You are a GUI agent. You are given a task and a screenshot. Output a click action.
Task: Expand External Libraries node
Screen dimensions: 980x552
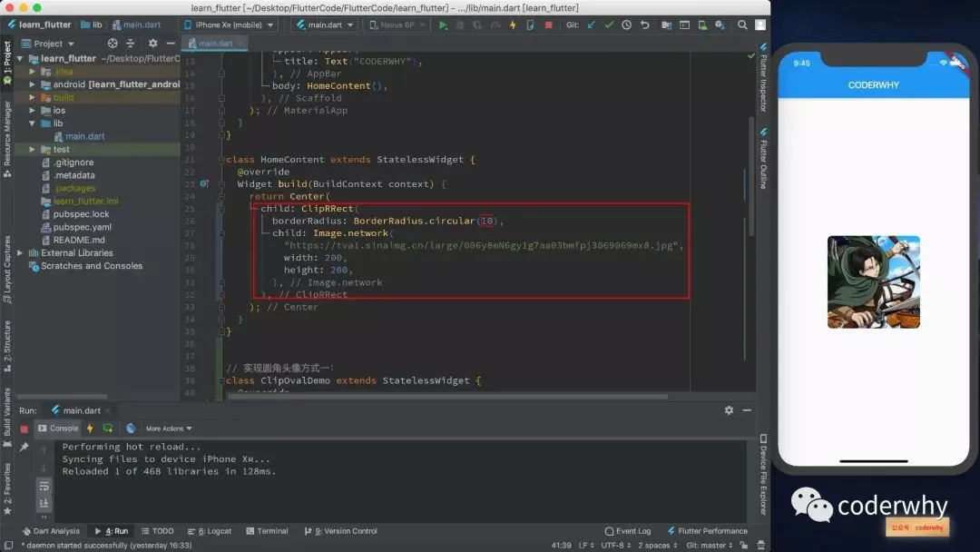click(21, 252)
